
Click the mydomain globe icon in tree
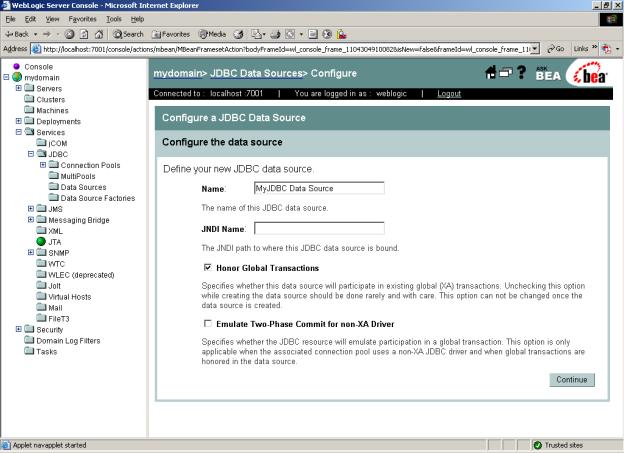17,77
